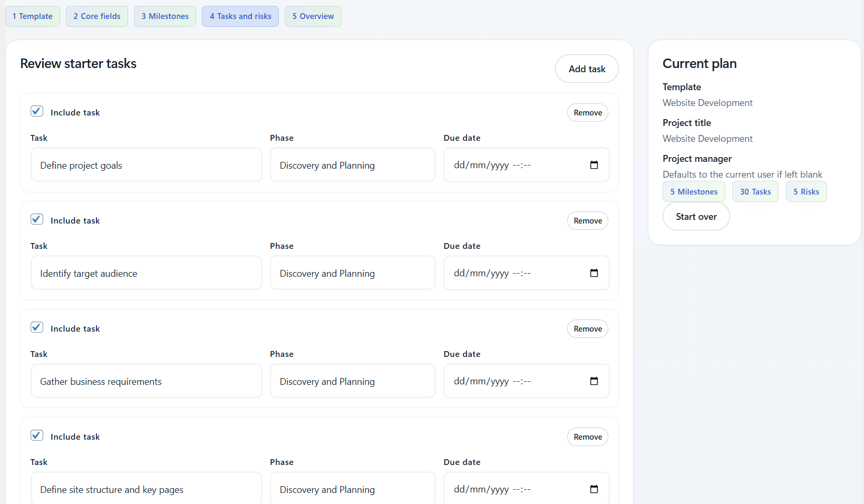This screenshot has width=864, height=504.
Task: Uncheck Include task for Gather business requirements
Action: point(37,327)
